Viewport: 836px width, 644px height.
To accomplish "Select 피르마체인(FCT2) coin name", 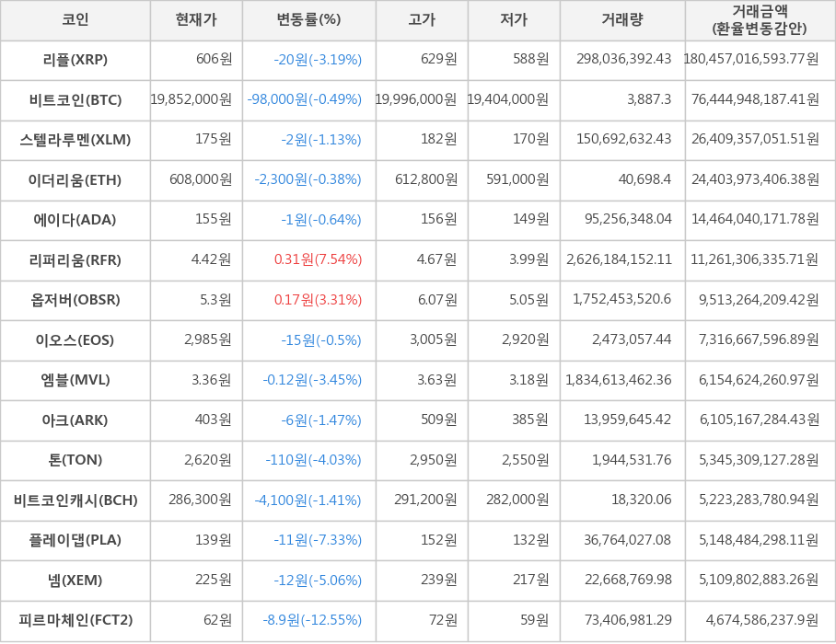I will tap(75, 620).
